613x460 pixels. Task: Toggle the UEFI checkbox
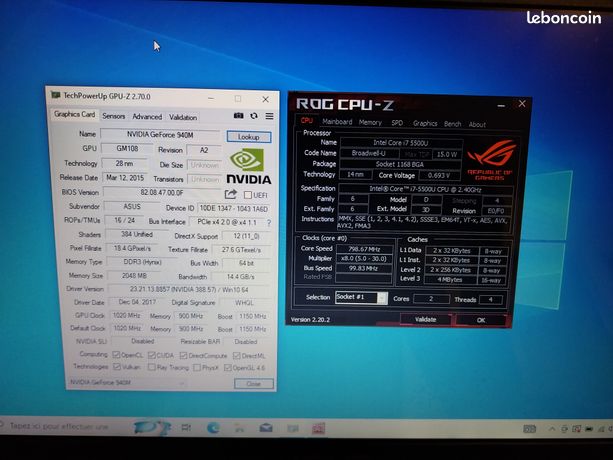click(247, 195)
